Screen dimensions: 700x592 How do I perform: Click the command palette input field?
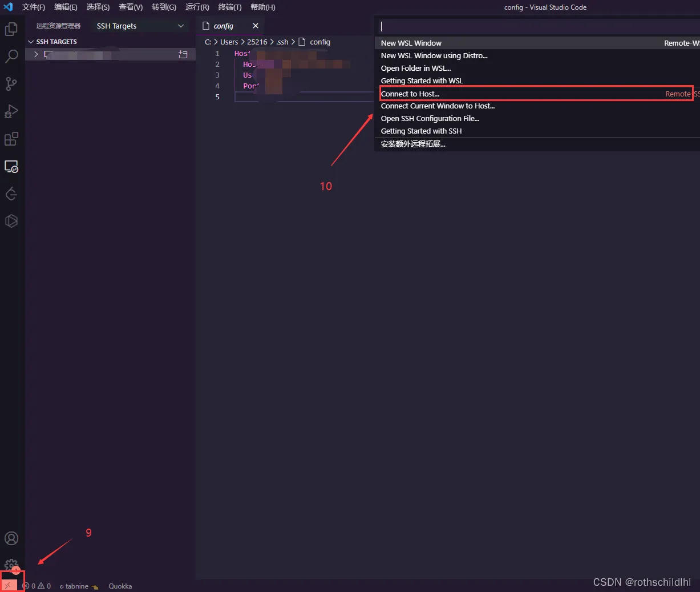click(539, 26)
